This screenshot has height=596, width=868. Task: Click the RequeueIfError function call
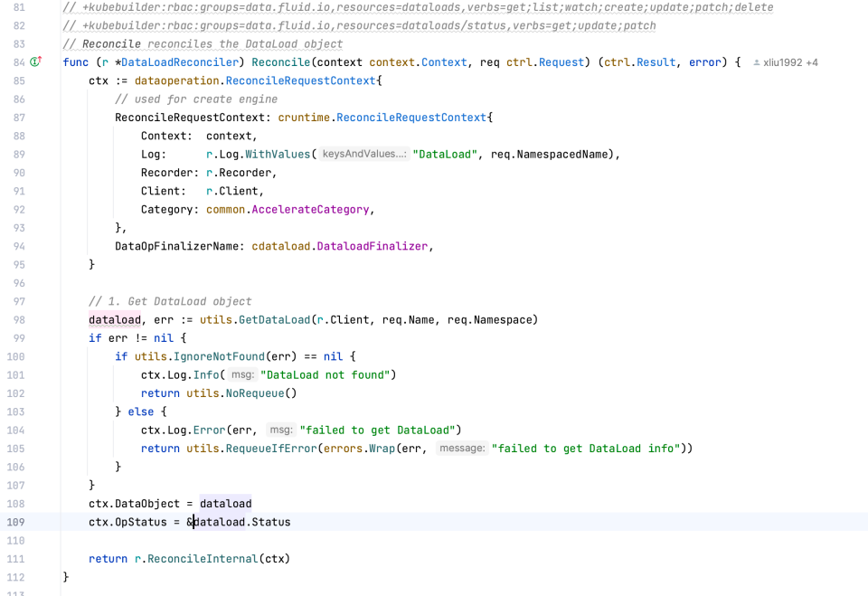coord(270,449)
